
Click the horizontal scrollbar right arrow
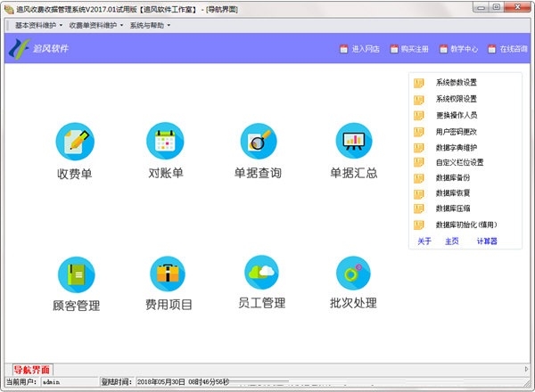click(526, 368)
